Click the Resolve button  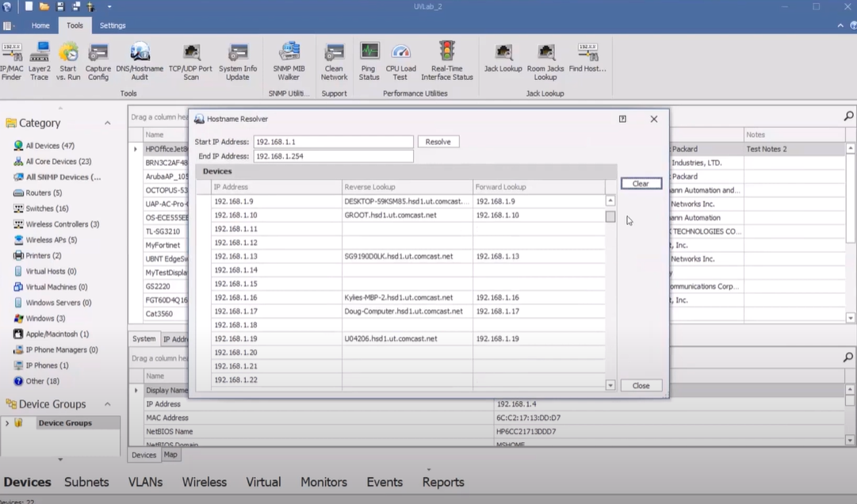coord(438,142)
